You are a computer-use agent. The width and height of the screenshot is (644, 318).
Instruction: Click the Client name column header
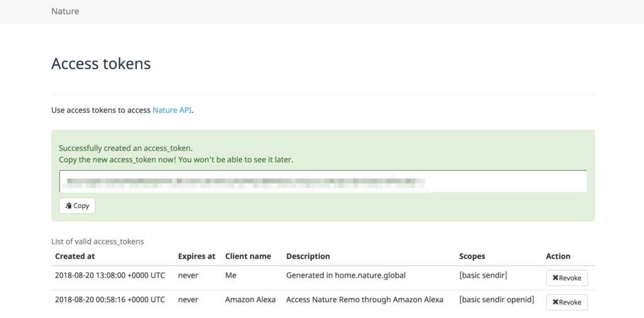[x=248, y=256]
